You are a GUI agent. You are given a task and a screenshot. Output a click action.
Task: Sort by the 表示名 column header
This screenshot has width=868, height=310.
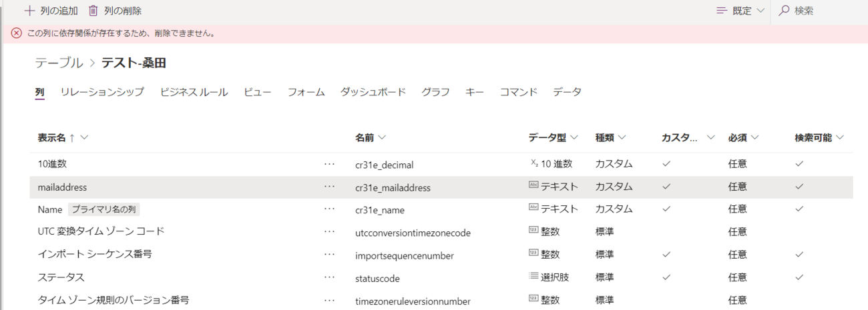56,137
